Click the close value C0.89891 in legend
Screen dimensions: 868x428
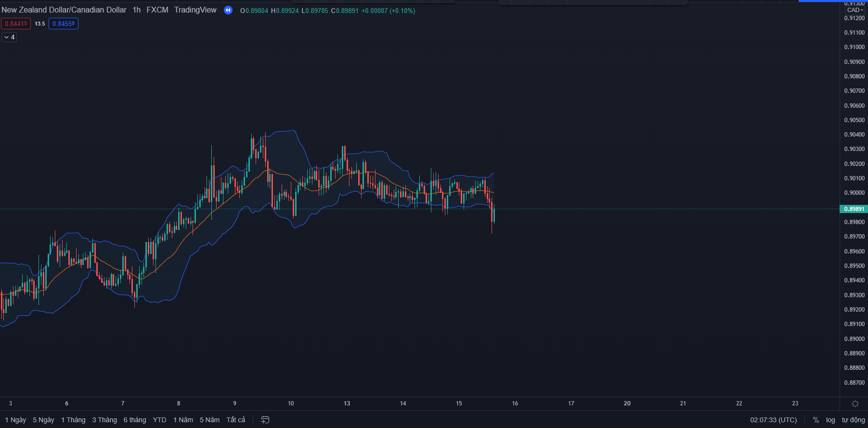[345, 11]
